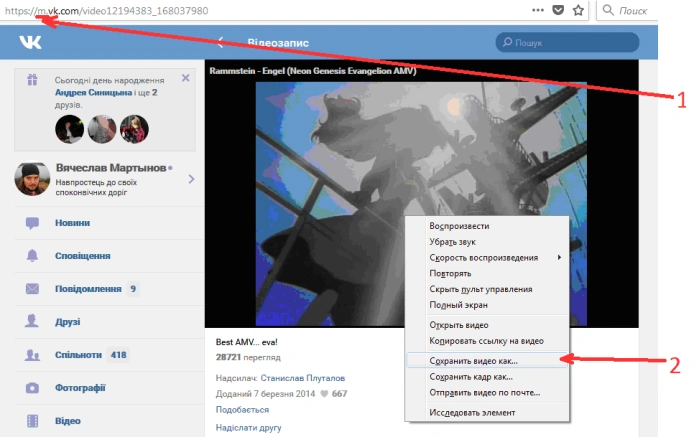This screenshot has height=437, width=699.
Task: Click Доданий 7 березня 2014 date
Action: point(265,394)
